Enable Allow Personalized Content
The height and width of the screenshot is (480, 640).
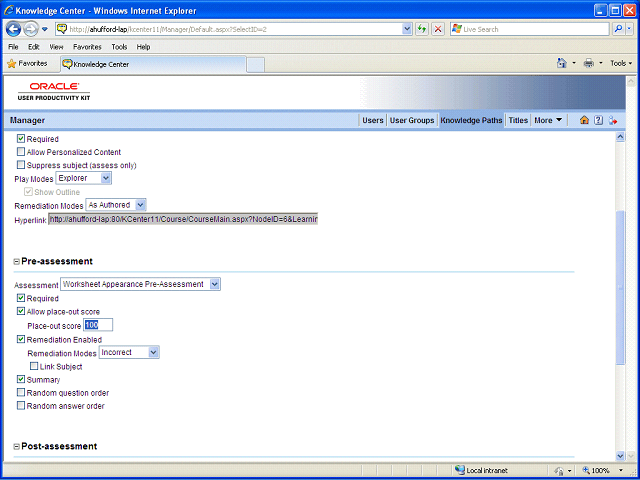pyautogui.click(x=21, y=152)
